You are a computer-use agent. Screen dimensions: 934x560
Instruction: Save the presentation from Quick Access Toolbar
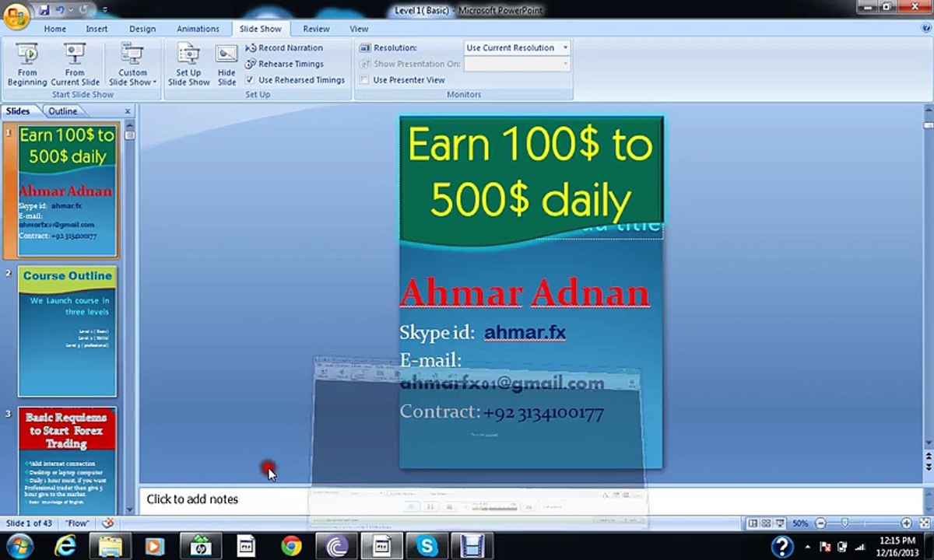(44, 10)
